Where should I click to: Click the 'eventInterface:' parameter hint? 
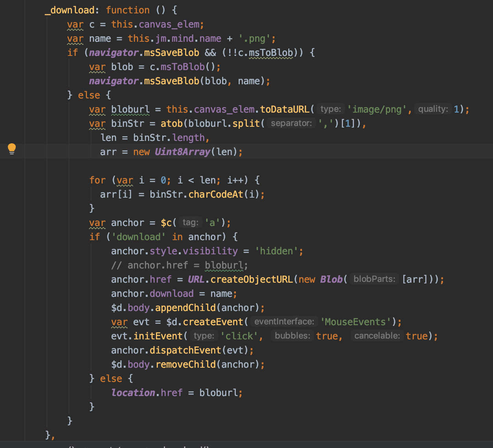pyautogui.click(x=284, y=322)
